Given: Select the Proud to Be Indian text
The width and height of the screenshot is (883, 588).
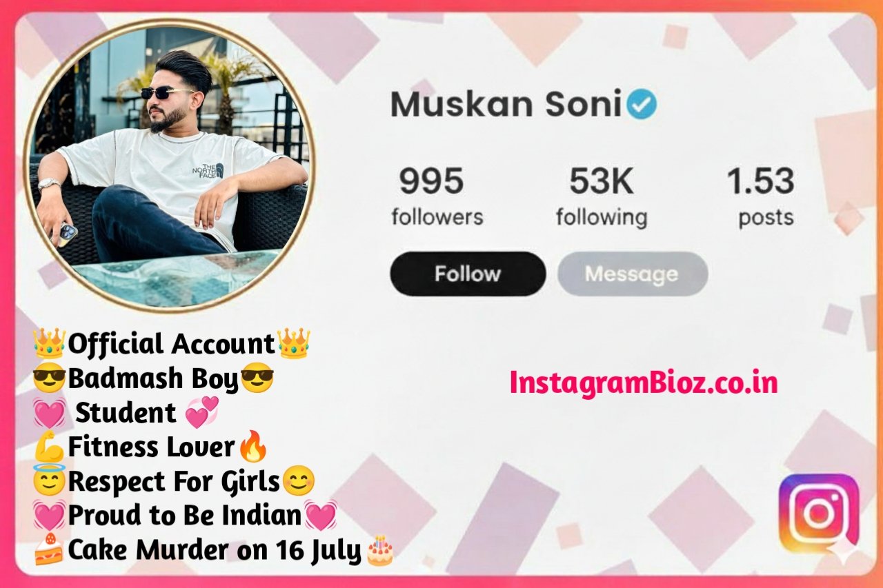Looking at the screenshot, I should pos(185,516).
